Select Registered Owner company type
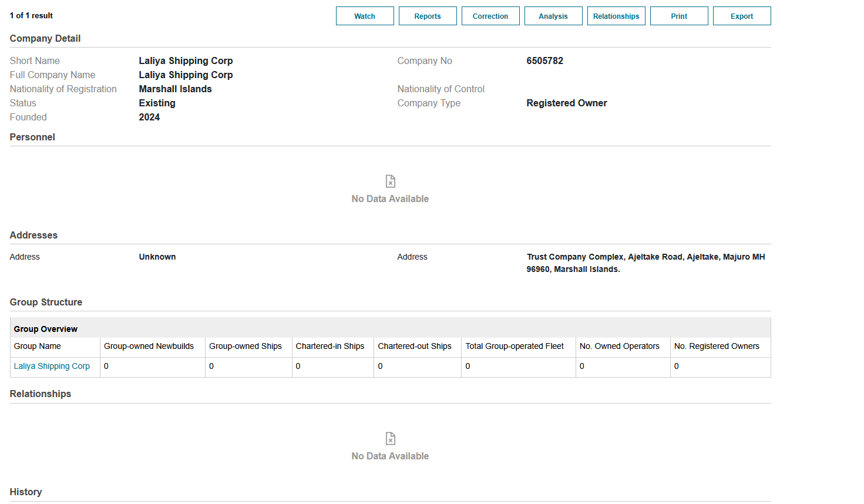 tap(567, 103)
